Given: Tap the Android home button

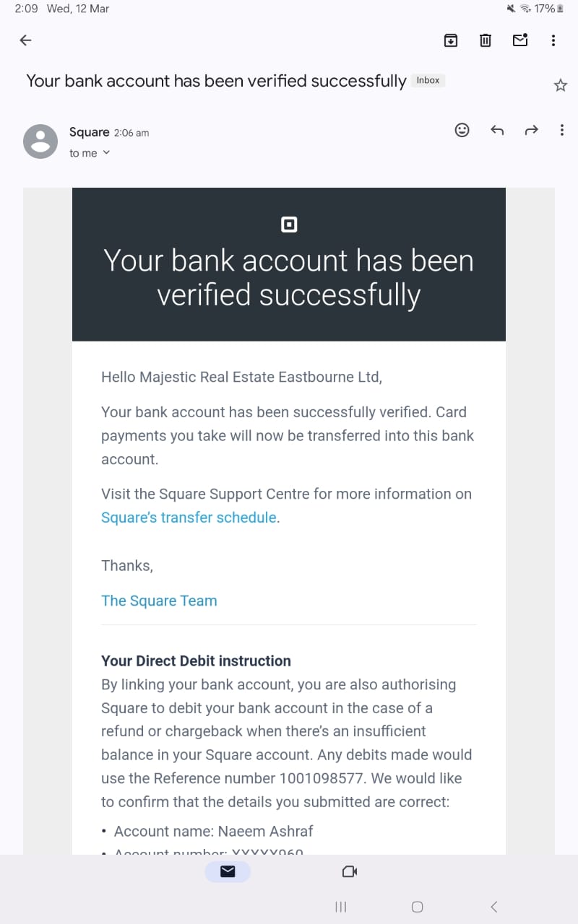Looking at the screenshot, I should click(x=417, y=907).
